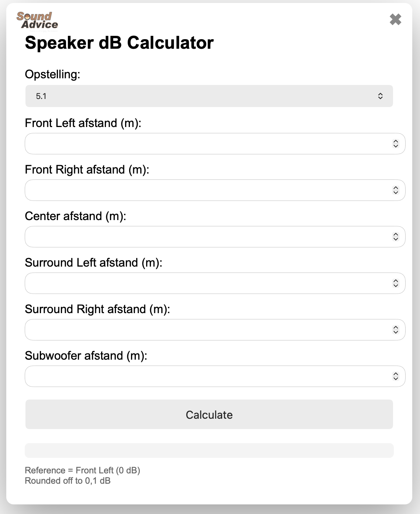
Task: Click the empty results bar below Calculate
Action: click(x=209, y=450)
